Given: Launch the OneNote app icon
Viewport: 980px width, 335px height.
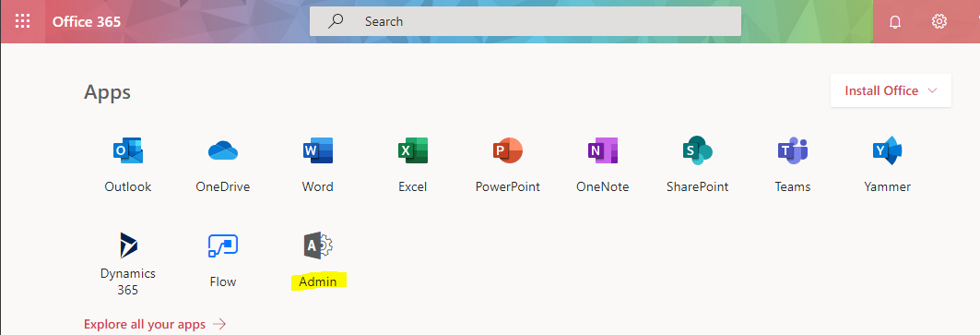Looking at the screenshot, I should [603, 151].
